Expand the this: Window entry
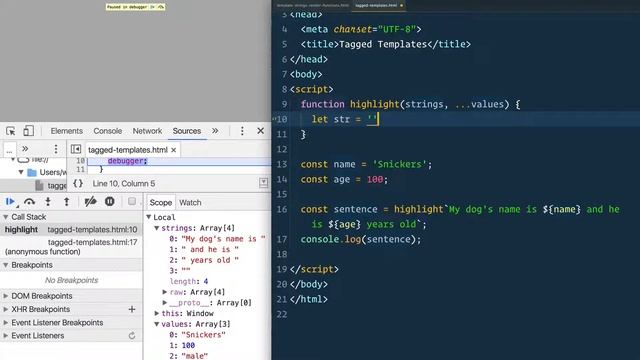640x360 pixels. (x=157, y=313)
